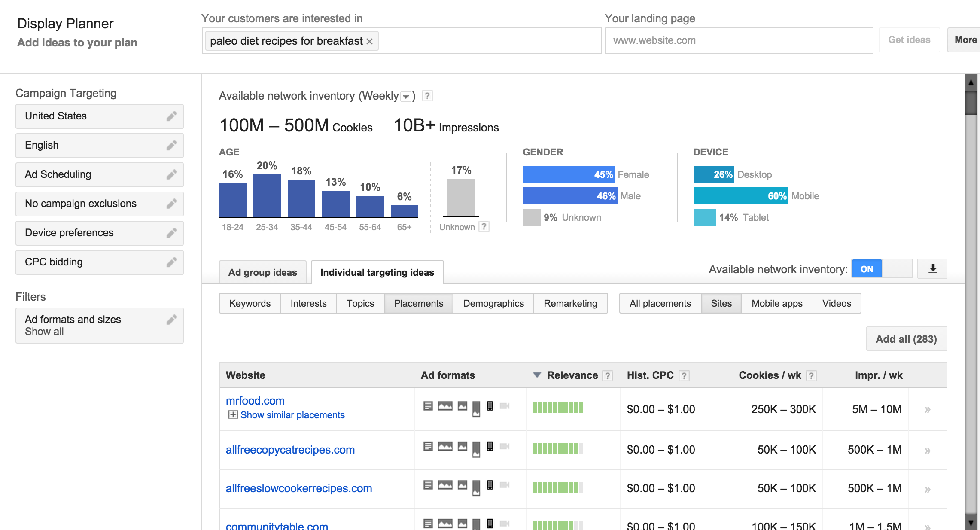Click the text ad format icon for mrfood.com
980x530 pixels.
coord(428,406)
